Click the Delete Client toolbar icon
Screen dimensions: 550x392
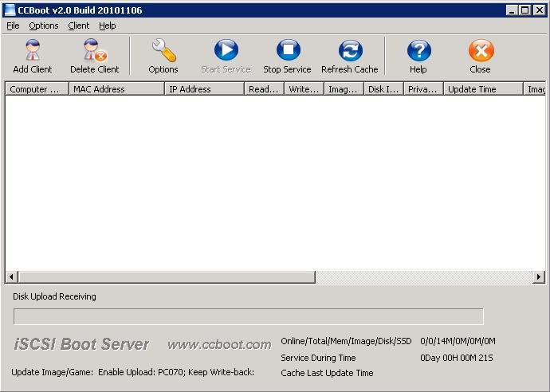click(95, 50)
